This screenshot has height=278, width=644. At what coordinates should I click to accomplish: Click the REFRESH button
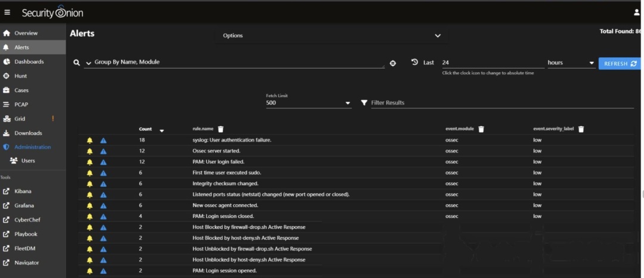pyautogui.click(x=620, y=64)
